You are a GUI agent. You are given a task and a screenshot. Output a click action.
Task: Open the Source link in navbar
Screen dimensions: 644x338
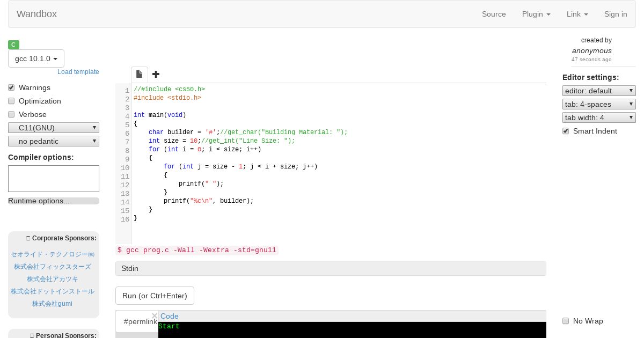[494, 14]
